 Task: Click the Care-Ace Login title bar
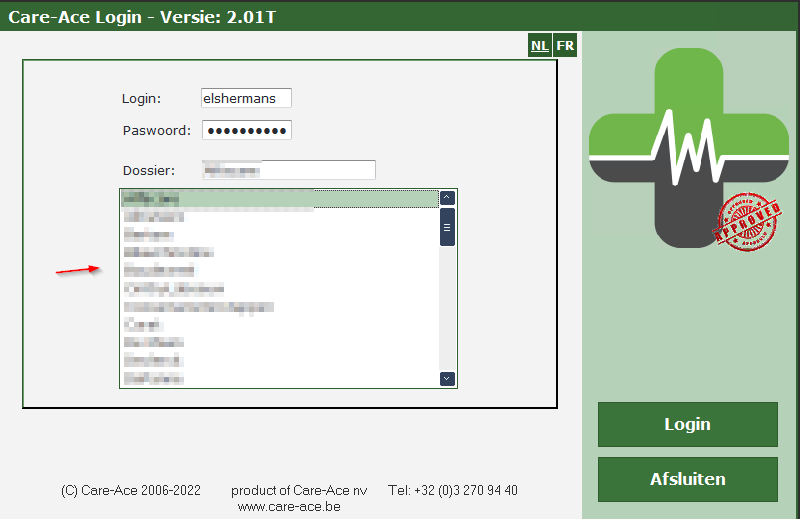click(300, 15)
